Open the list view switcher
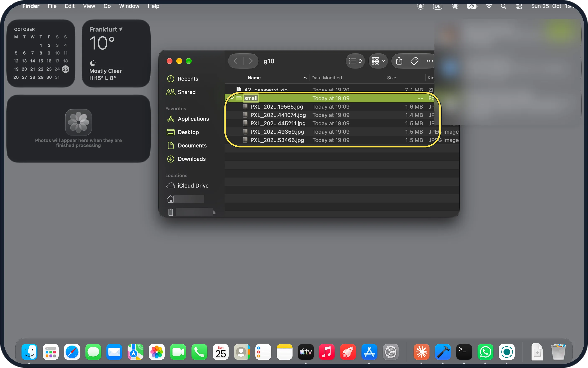 (x=355, y=61)
